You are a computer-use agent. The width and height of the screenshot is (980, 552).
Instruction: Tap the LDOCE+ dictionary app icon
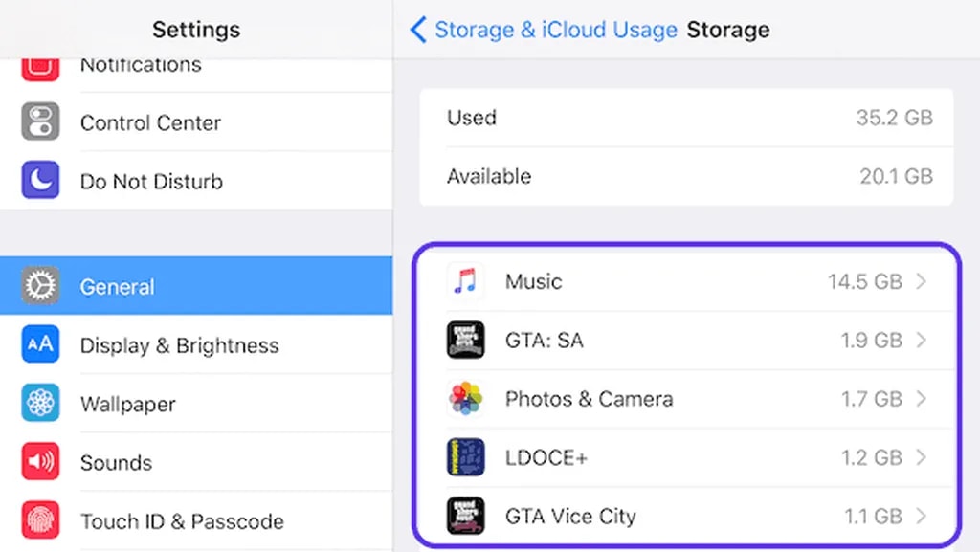465,457
